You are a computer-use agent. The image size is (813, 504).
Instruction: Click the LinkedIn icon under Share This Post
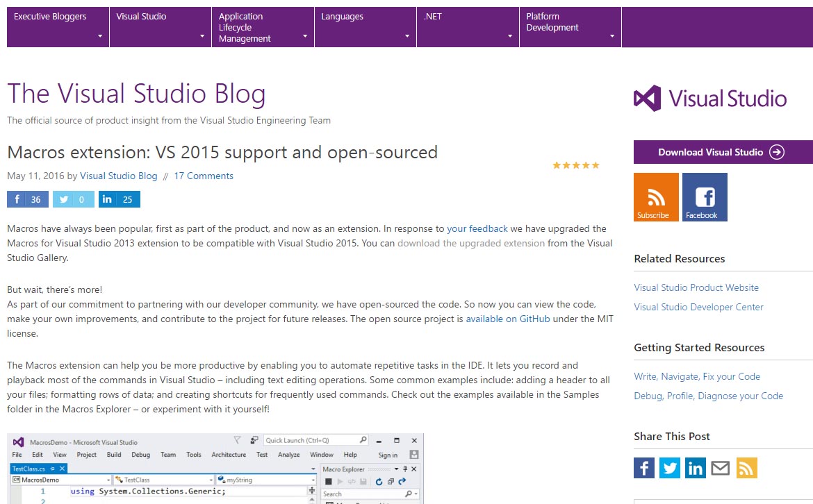(x=695, y=468)
